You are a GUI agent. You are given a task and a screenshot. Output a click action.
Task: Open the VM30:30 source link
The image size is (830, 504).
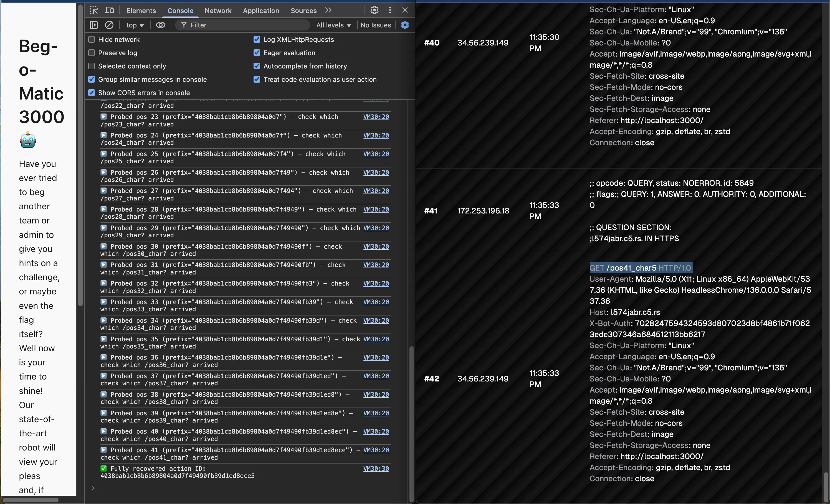click(376, 468)
